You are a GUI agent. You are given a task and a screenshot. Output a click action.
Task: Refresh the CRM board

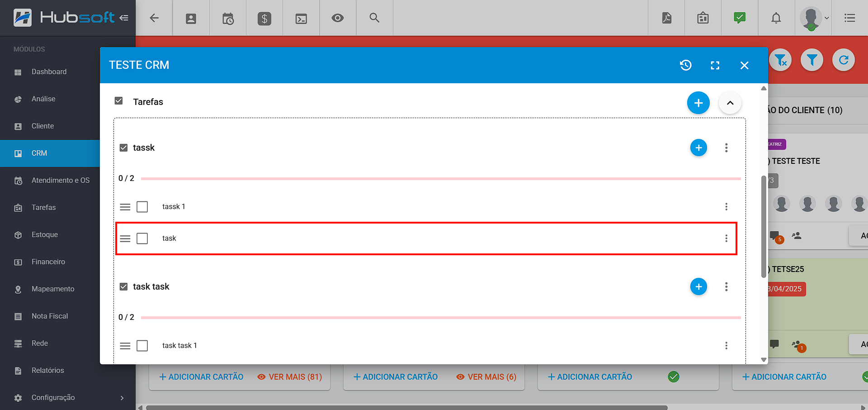[x=844, y=60]
